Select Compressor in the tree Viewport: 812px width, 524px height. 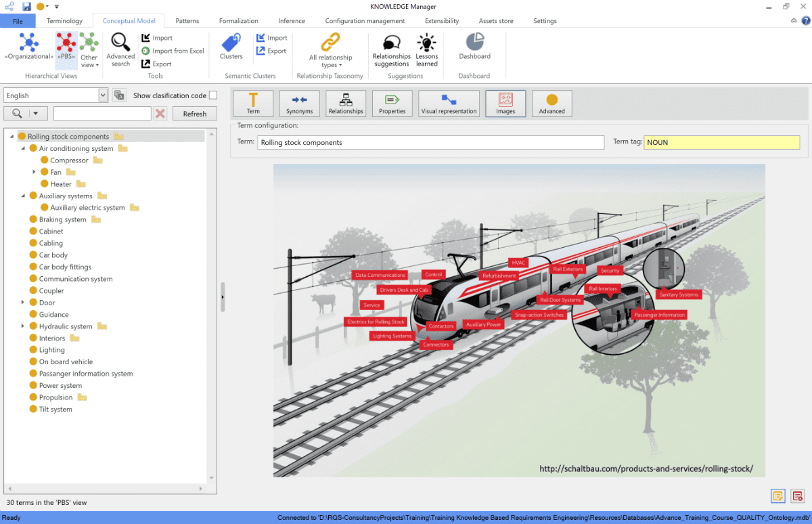[x=69, y=160]
